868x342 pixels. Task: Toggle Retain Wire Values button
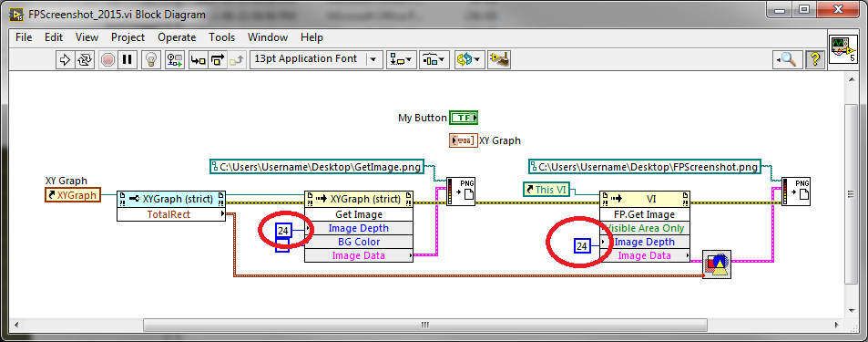point(175,59)
